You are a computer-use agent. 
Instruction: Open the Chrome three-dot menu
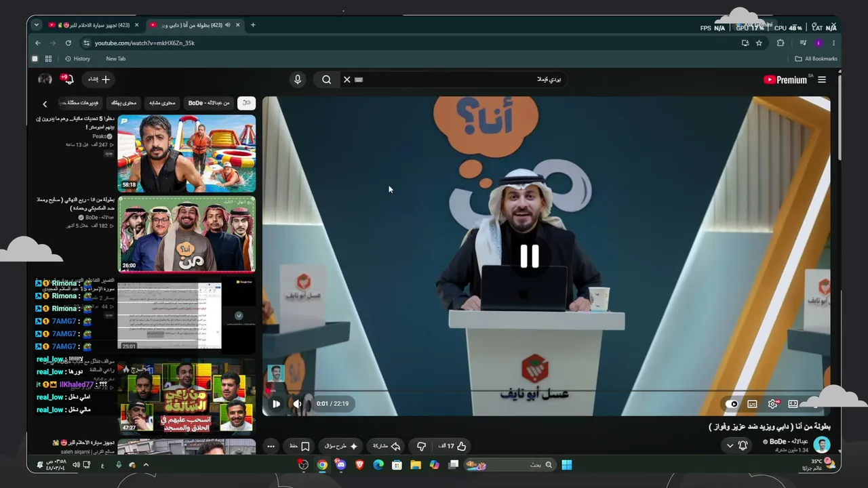click(x=833, y=43)
